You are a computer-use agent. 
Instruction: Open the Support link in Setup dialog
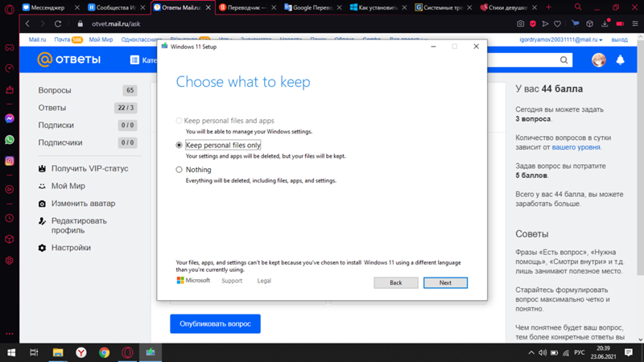232,281
